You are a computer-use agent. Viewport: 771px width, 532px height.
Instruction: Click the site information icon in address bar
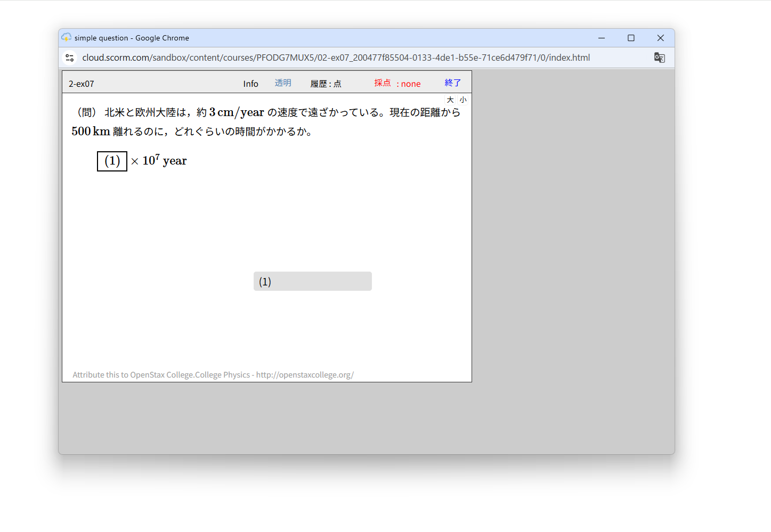(x=70, y=58)
